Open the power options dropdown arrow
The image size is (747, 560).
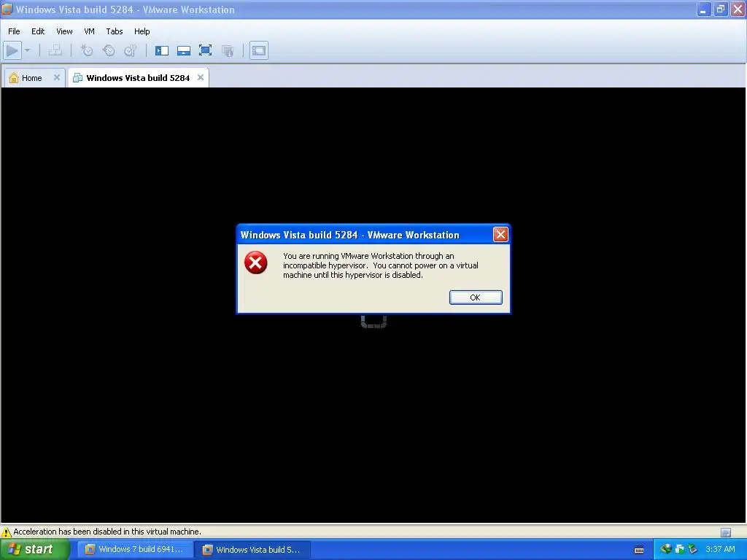pos(27,50)
